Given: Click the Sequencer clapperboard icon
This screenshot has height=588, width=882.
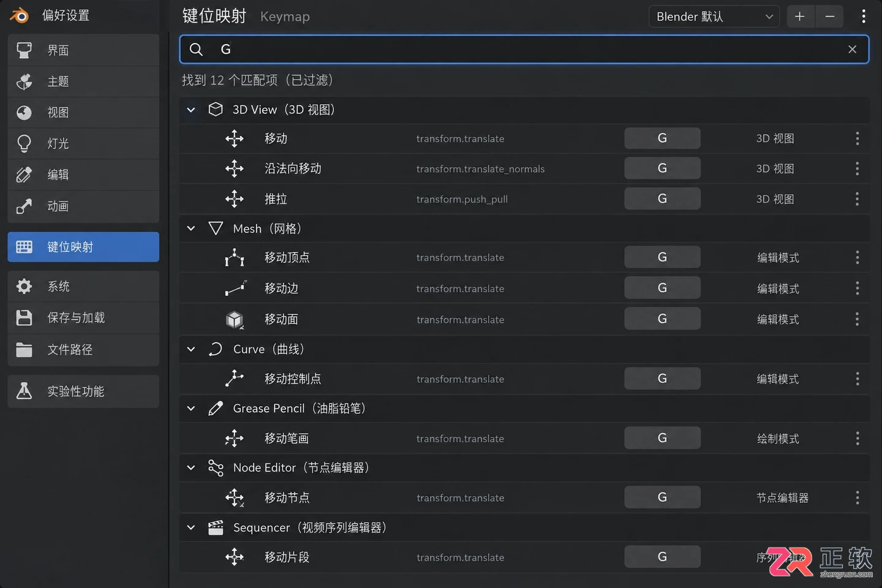Looking at the screenshot, I should [x=216, y=527].
